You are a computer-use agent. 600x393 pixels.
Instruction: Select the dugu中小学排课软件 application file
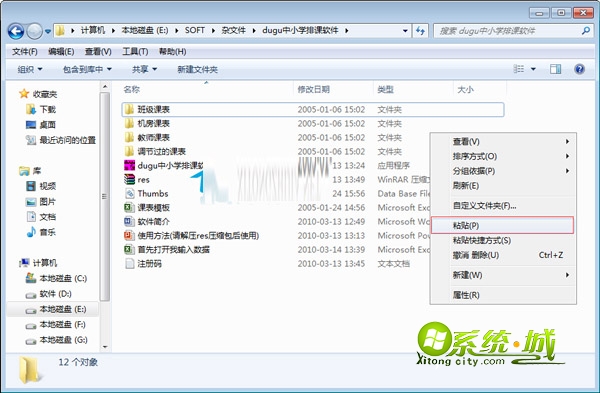pyautogui.click(x=164, y=165)
